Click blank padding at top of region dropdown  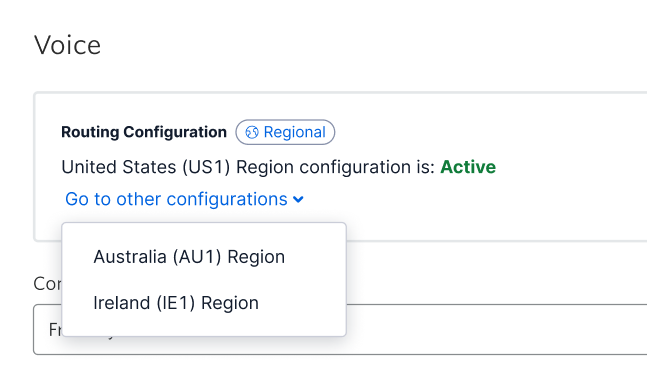[x=204, y=229]
